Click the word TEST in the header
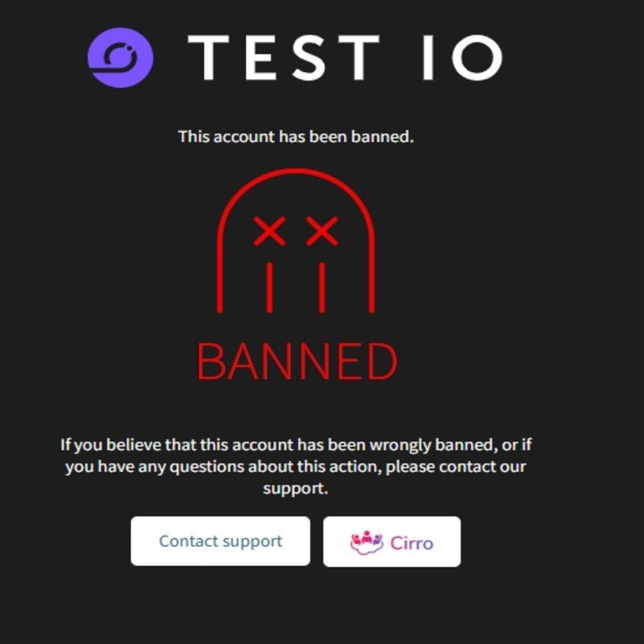 click(x=283, y=57)
